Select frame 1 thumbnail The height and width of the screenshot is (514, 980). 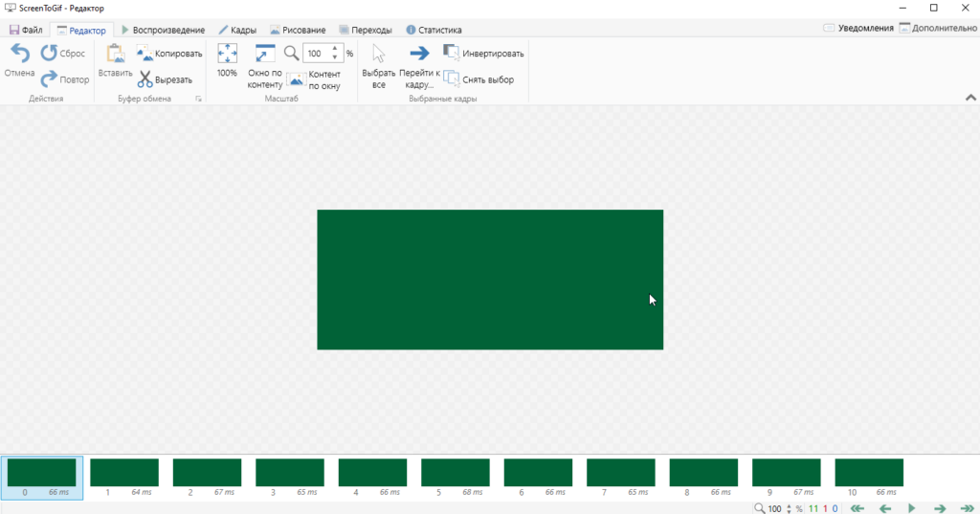(x=124, y=478)
